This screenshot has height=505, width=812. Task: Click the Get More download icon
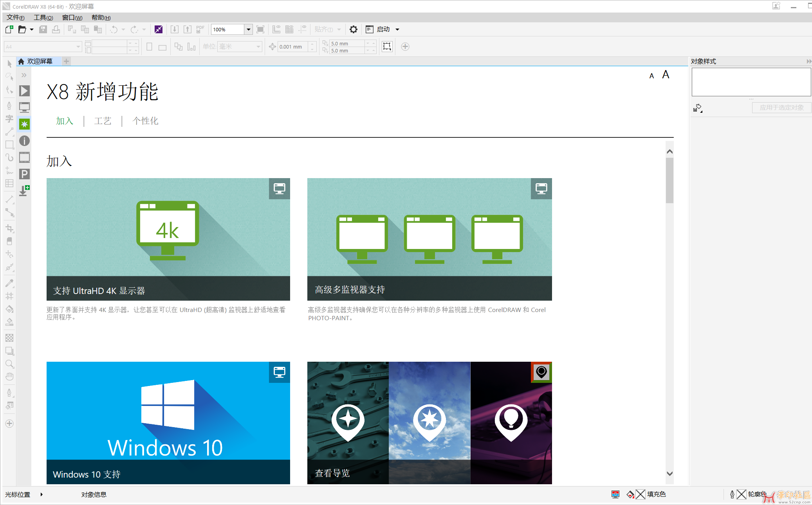(x=25, y=191)
